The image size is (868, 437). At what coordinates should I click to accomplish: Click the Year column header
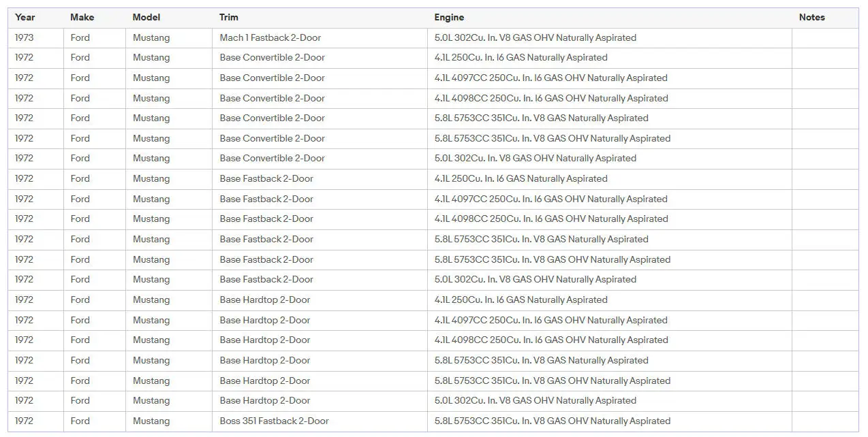35,18
